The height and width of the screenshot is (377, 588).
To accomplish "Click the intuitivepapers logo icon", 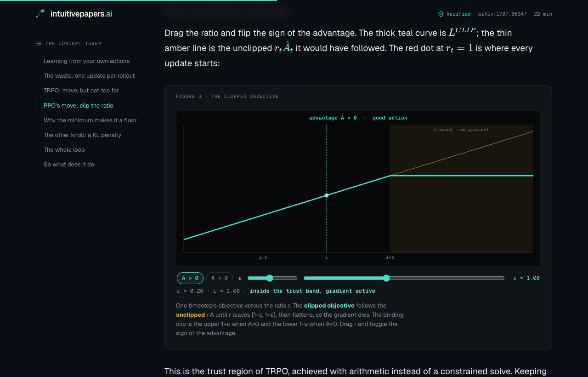I will click(40, 14).
